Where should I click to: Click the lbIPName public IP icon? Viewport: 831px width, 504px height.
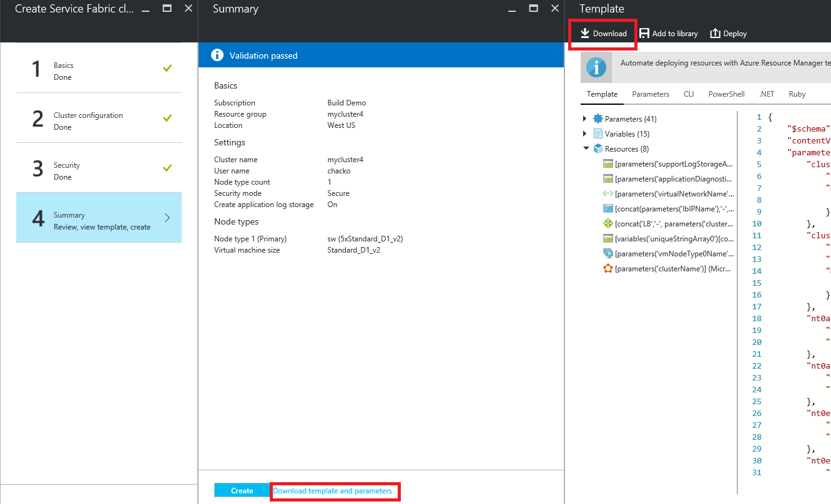point(608,208)
